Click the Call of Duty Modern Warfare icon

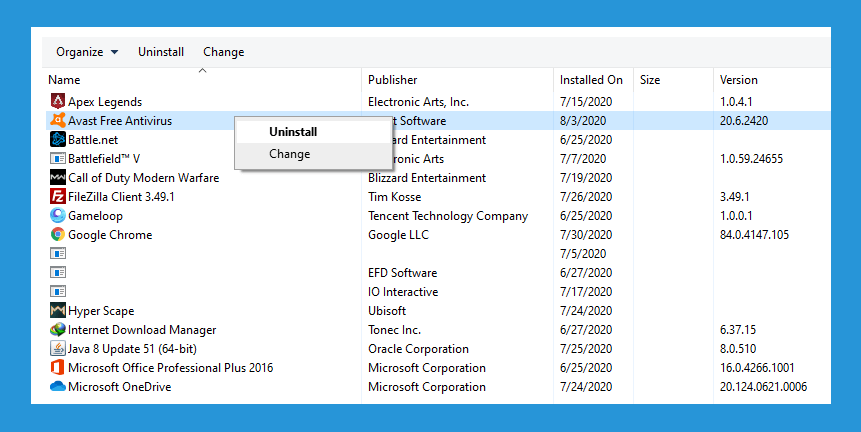click(x=58, y=177)
